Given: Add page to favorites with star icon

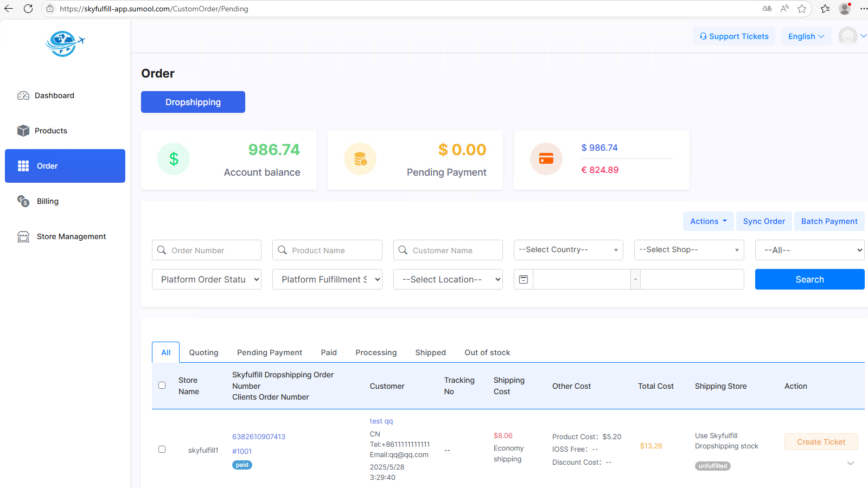Looking at the screenshot, I should click(802, 9).
